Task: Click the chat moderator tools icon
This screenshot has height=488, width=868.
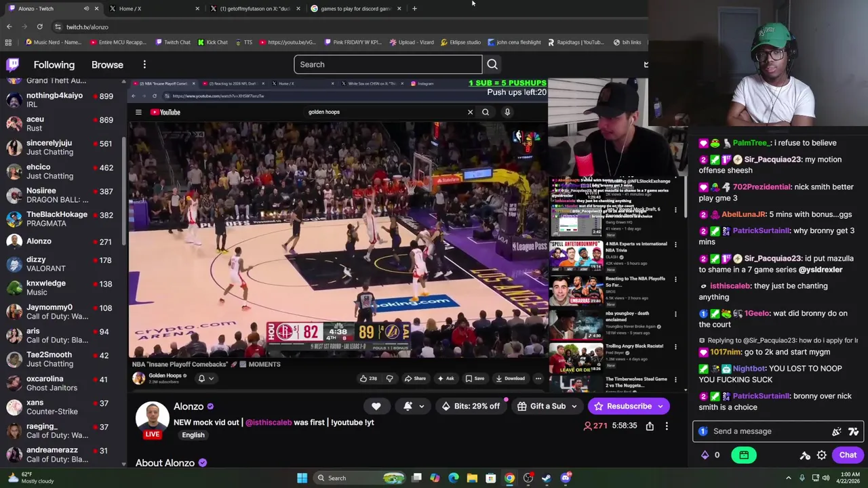Action: tap(805, 455)
